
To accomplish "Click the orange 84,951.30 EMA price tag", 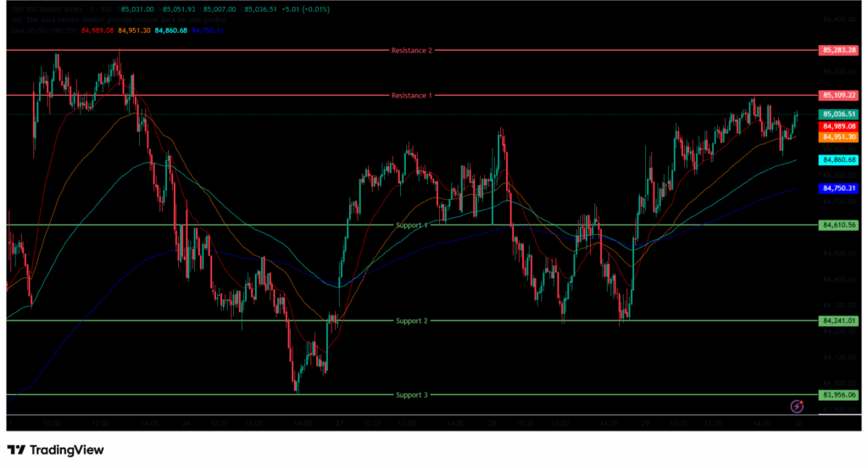I will [839, 136].
